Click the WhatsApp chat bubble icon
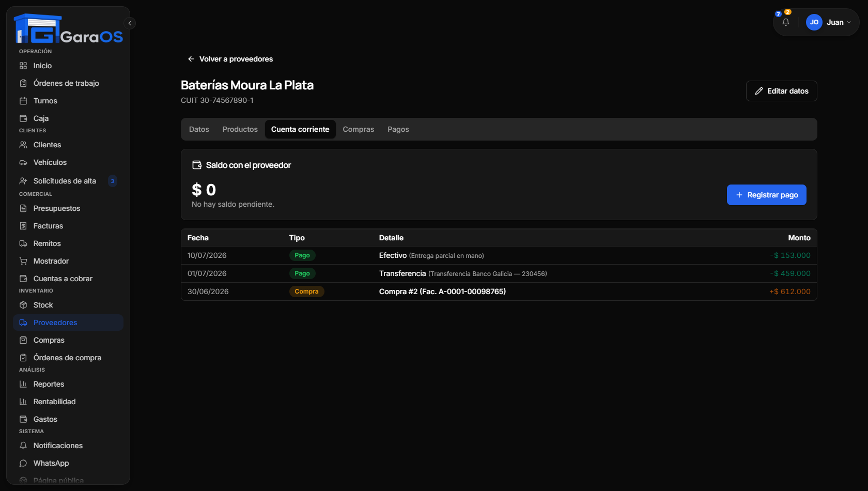868x491 pixels. click(x=23, y=463)
